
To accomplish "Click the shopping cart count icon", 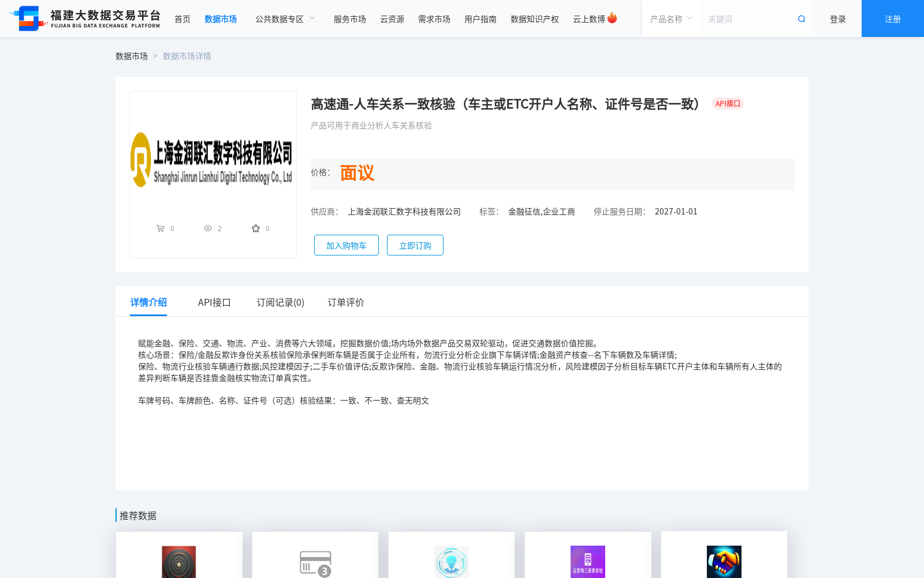I will [160, 229].
